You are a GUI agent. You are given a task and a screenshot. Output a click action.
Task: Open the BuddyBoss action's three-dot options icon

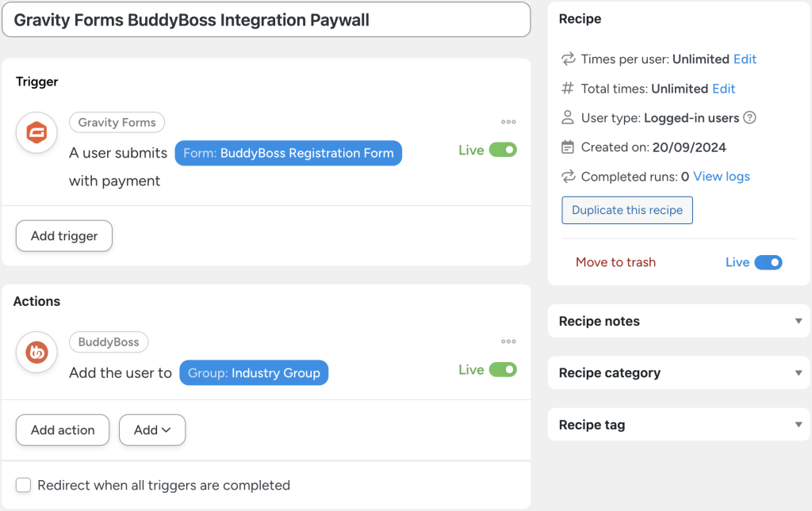tap(508, 341)
